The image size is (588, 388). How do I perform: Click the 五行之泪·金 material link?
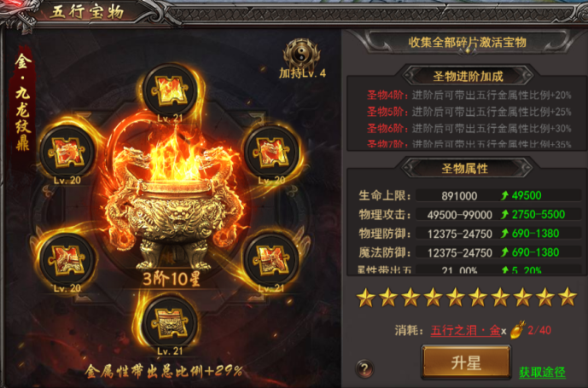coord(465,330)
